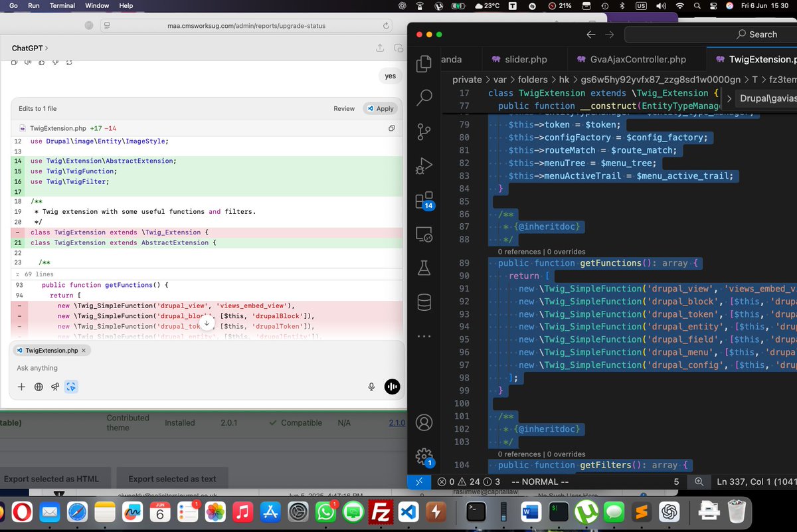The image size is (797, 532).
Task: Click the VS Code command center search box
Action: point(711,35)
